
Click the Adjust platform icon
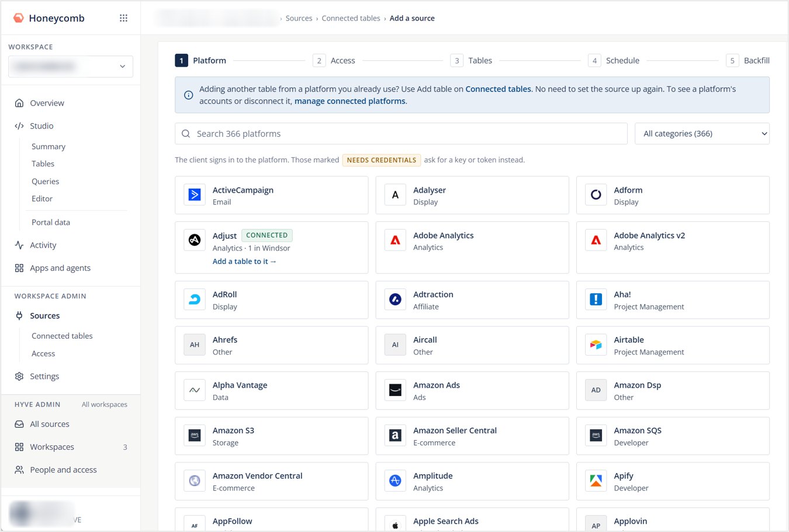[195, 240]
